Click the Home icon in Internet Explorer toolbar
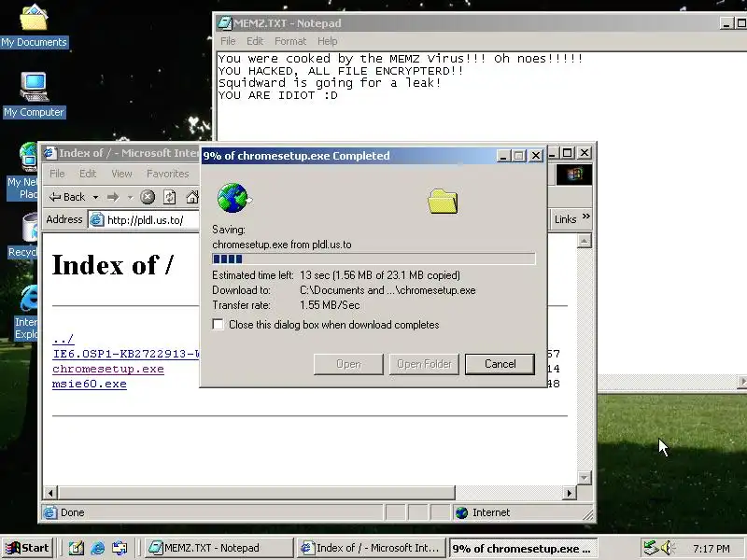 (192, 197)
